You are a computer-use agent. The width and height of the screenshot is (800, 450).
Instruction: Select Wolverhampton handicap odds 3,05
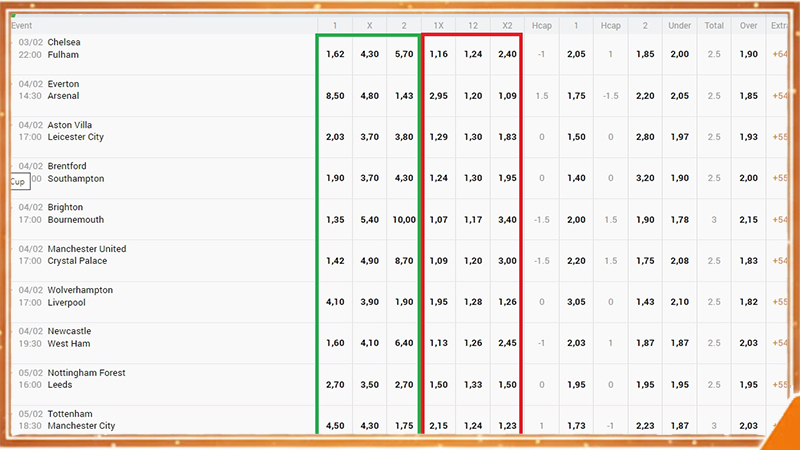coord(578,301)
